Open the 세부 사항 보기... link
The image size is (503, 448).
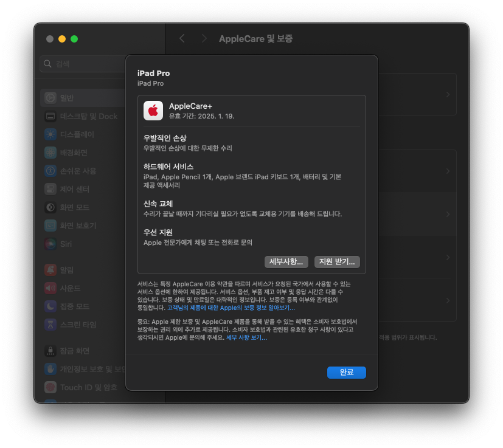[246, 338]
